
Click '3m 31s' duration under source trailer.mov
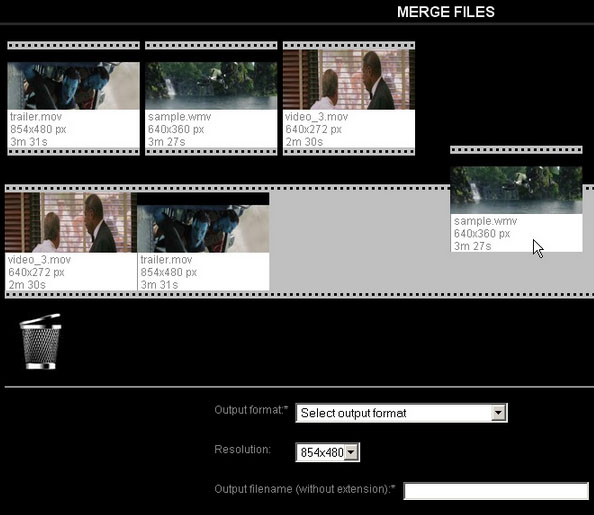click(29, 142)
